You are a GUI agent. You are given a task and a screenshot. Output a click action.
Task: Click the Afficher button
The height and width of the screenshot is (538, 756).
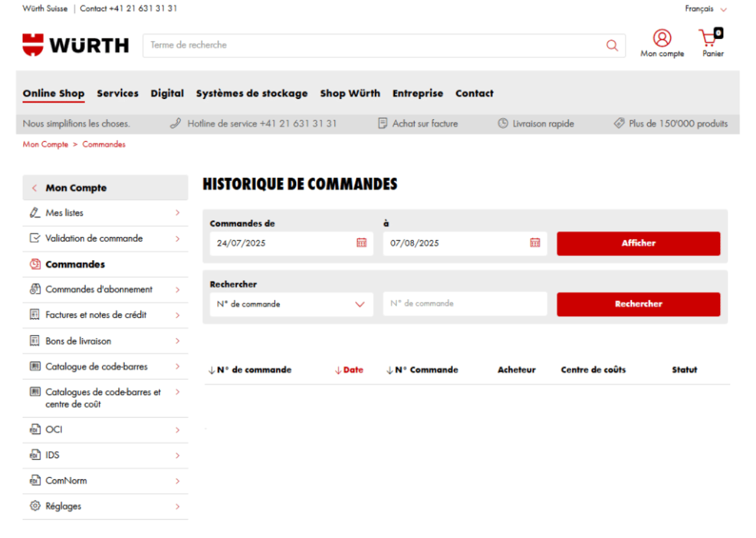click(x=638, y=243)
